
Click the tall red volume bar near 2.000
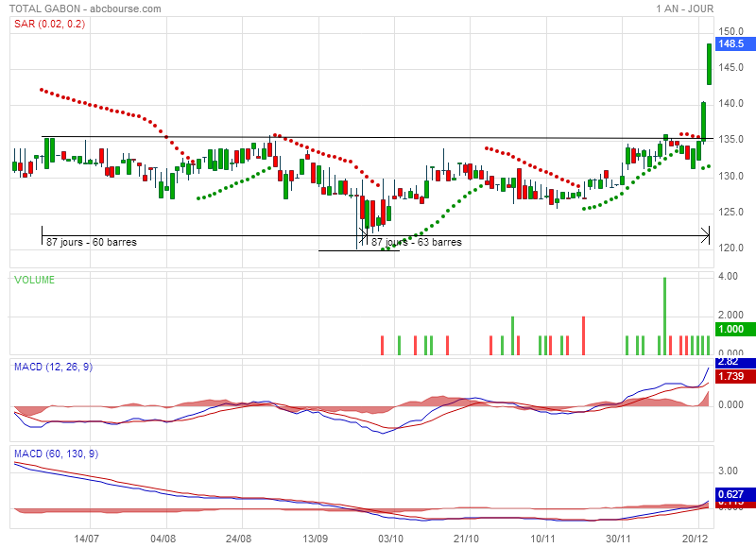(583, 335)
